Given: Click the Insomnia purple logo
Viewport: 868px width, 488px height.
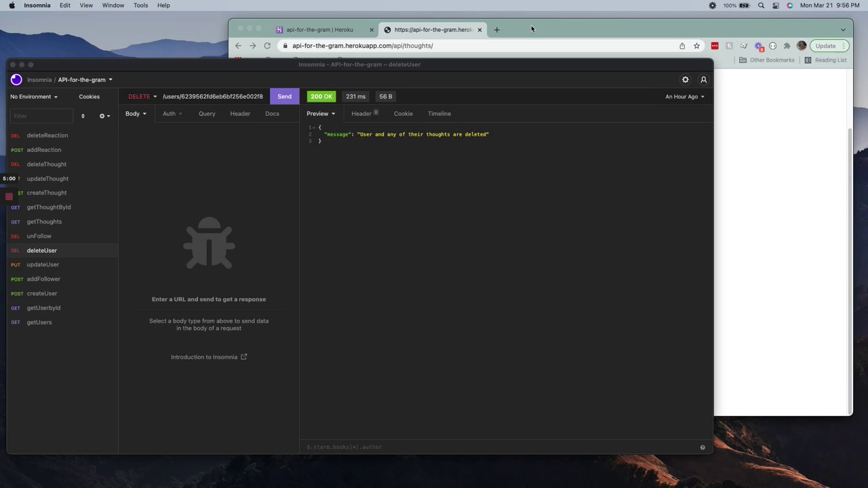Looking at the screenshot, I should tap(16, 79).
